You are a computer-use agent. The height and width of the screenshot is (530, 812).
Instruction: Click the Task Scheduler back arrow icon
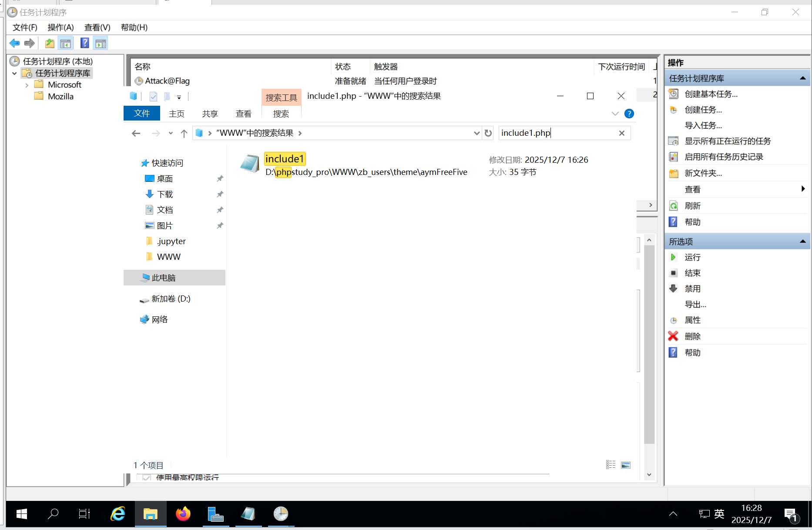[x=15, y=43]
